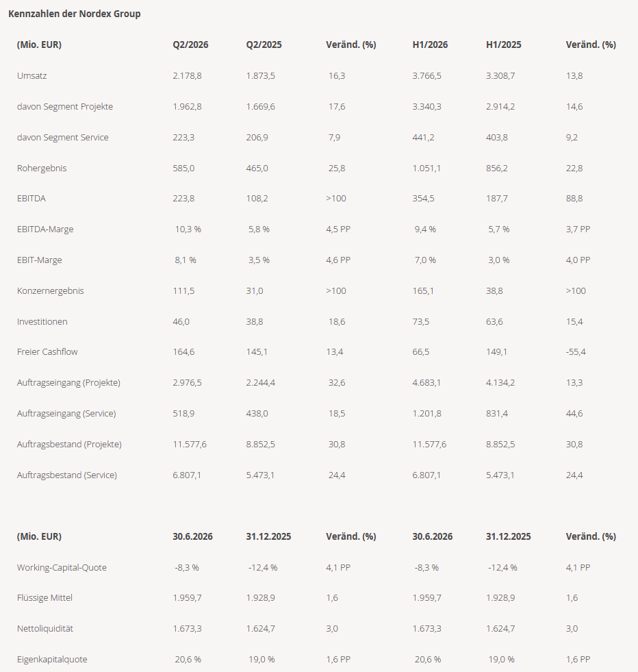Click the H1/2026 column header

tap(430, 45)
